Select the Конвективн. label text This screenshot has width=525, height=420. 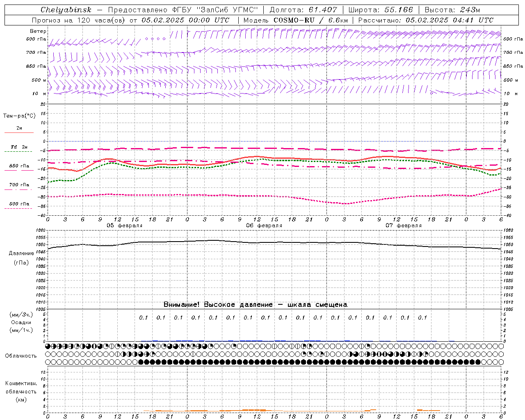click(21, 383)
